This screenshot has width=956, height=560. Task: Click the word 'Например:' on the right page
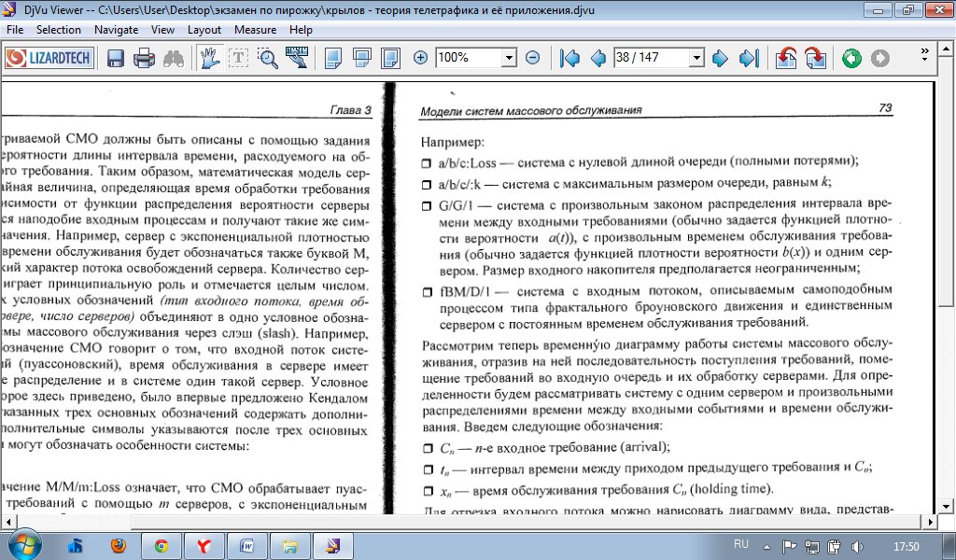tap(453, 143)
